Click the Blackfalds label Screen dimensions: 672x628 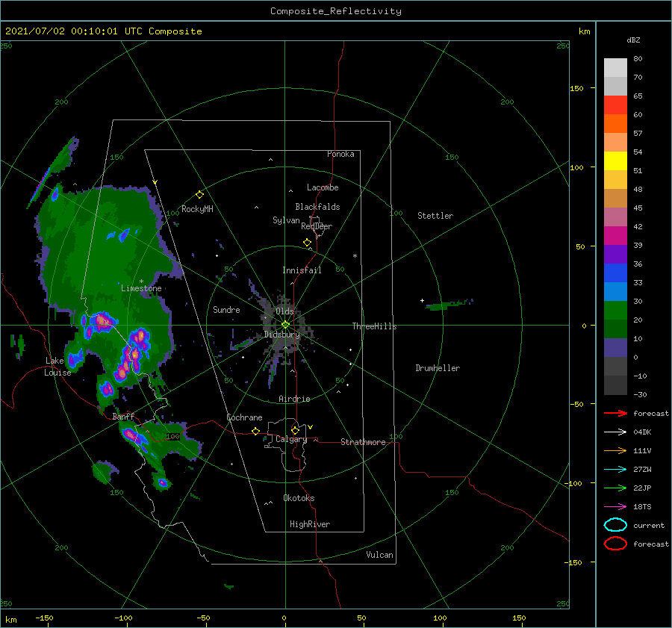pyautogui.click(x=317, y=207)
